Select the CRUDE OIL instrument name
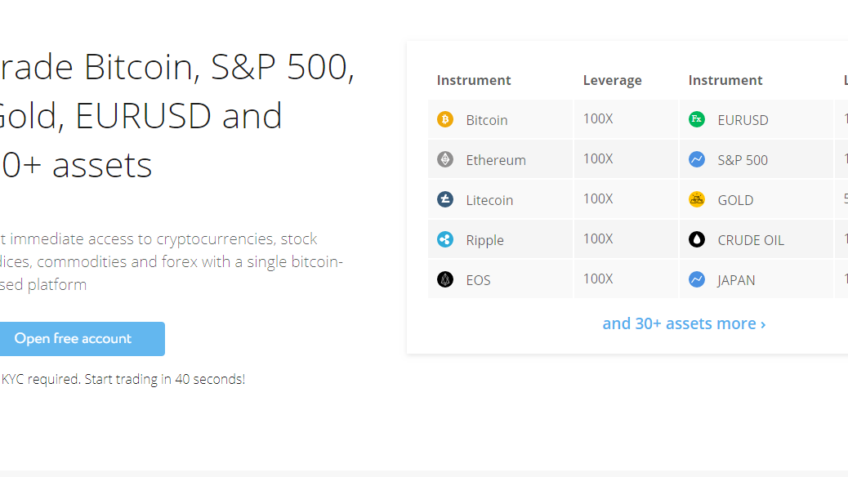The image size is (848, 477). pos(751,240)
